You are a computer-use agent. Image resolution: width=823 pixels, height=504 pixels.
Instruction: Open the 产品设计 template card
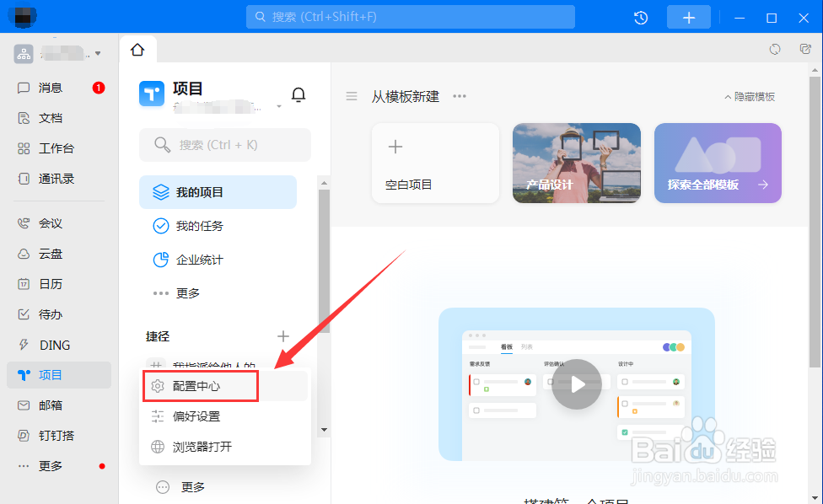pyautogui.click(x=576, y=164)
